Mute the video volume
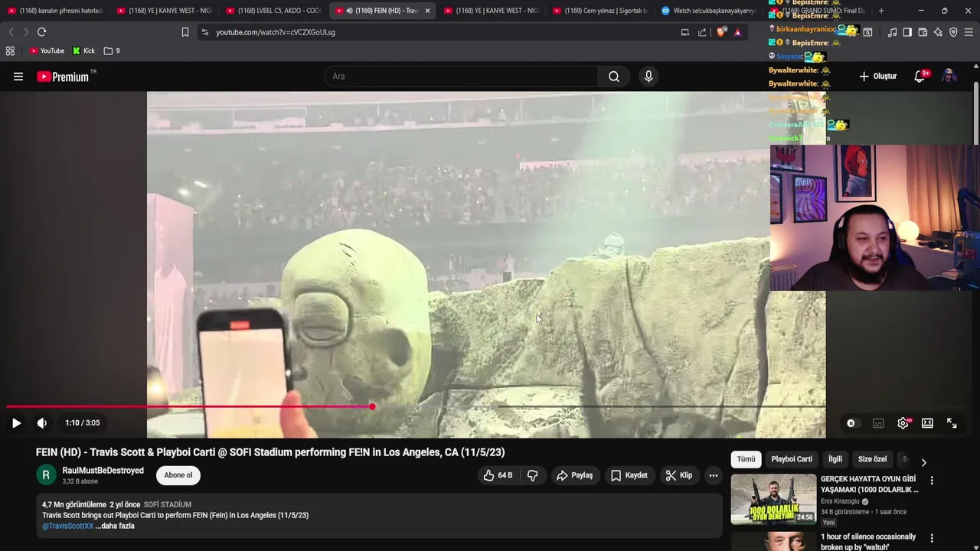The height and width of the screenshot is (551, 980). 42,423
